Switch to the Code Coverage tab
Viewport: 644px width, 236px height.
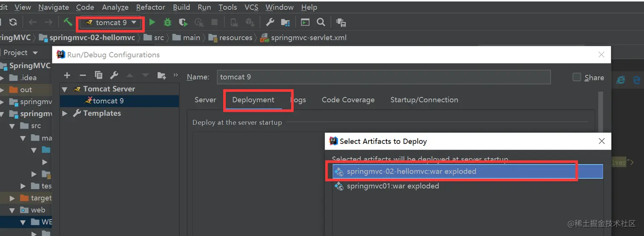[348, 100]
